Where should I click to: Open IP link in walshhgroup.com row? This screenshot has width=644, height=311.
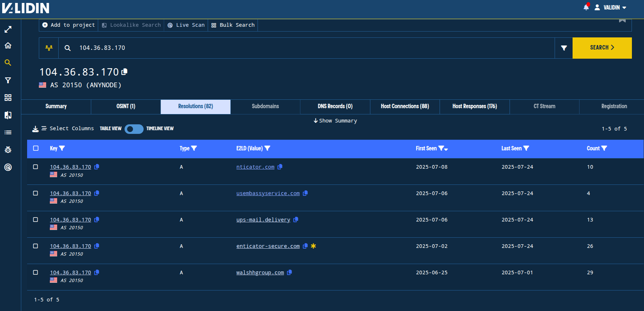71,272
